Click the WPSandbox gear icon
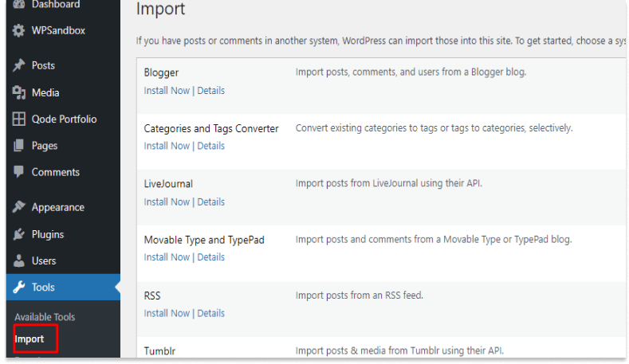 pos(18,30)
